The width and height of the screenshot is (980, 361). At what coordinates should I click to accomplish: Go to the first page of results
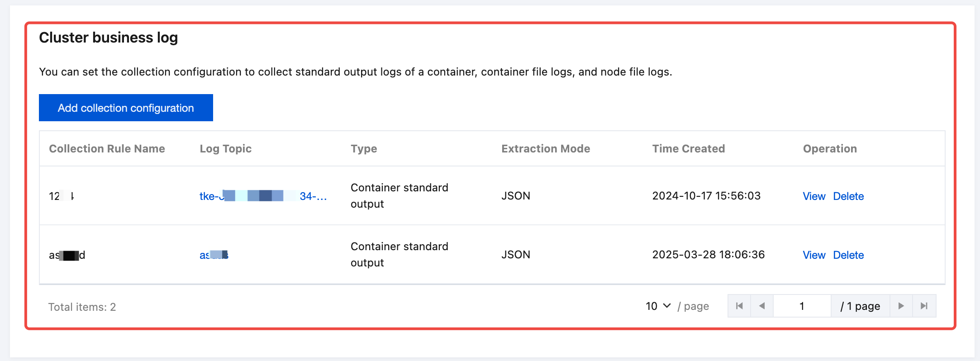[x=739, y=306]
